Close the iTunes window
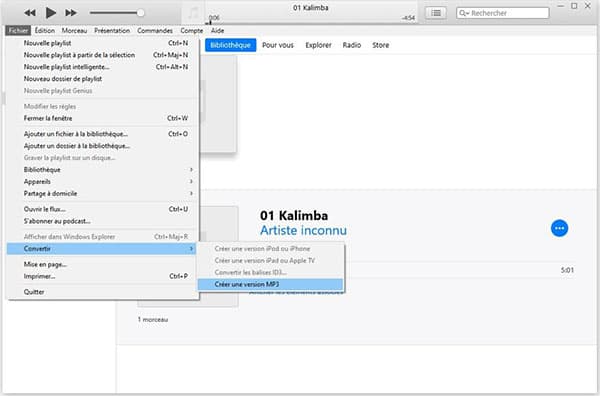 588,6
